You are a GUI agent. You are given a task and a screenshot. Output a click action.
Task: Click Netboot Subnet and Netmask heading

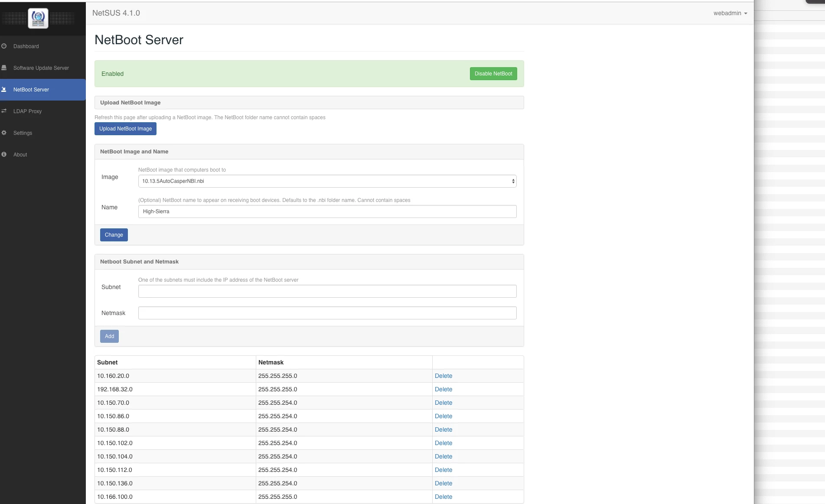(x=140, y=262)
